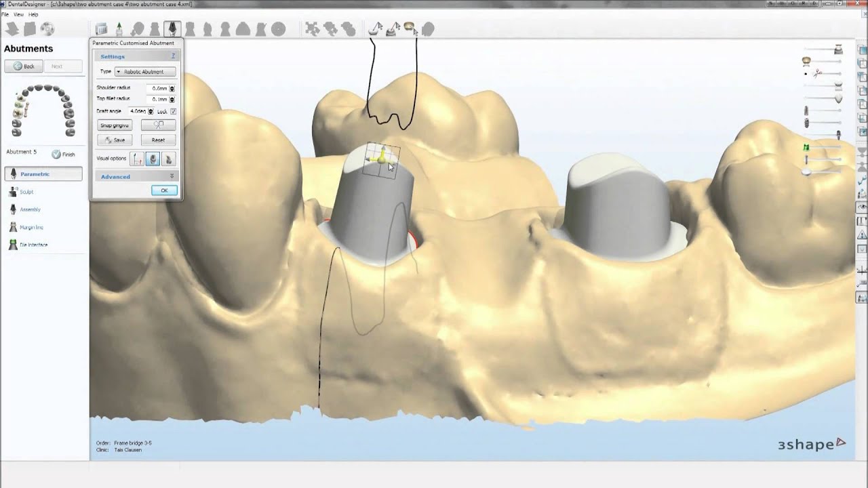The image size is (868, 488).
Task: Click the order form toolbar icon
Action: click(x=101, y=29)
